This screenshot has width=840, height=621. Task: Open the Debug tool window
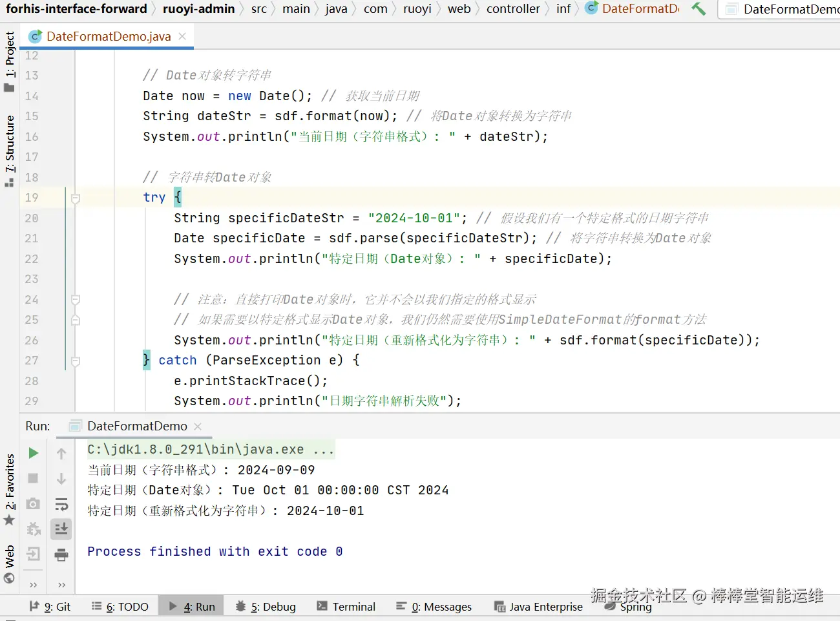tap(266, 607)
